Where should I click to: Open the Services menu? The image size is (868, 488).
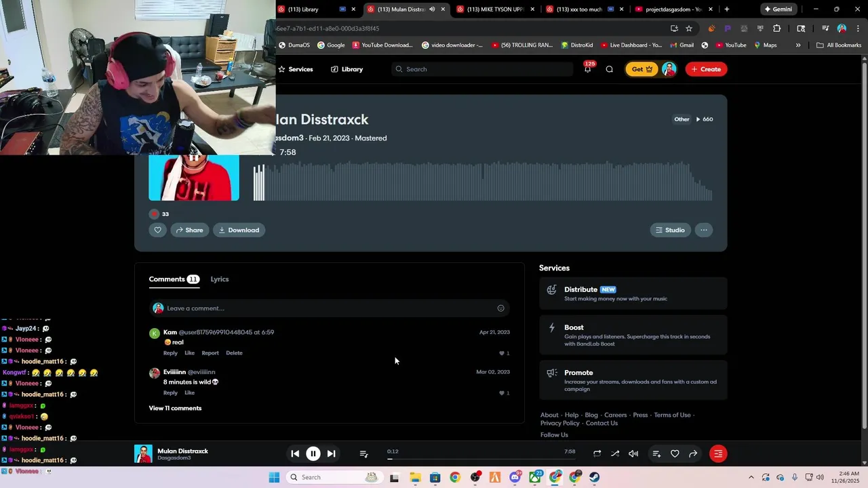pos(296,69)
